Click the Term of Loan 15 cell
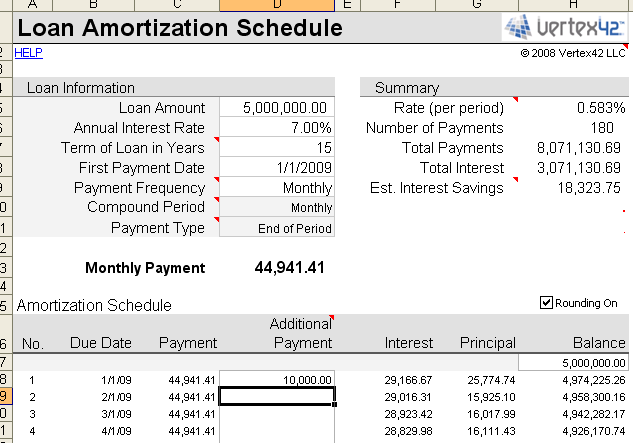633x443 pixels. coord(276,148)
